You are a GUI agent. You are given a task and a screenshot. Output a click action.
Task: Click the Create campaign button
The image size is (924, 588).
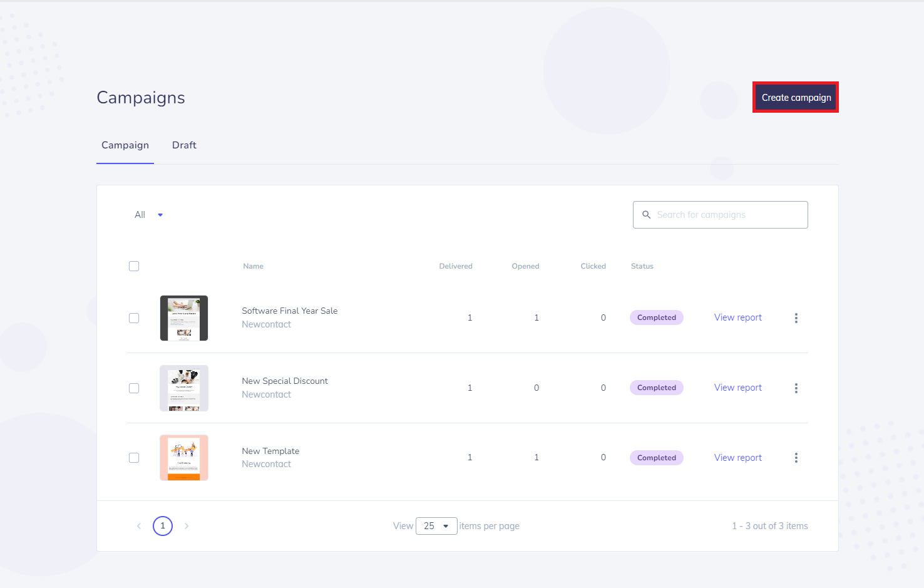point(796,98)
